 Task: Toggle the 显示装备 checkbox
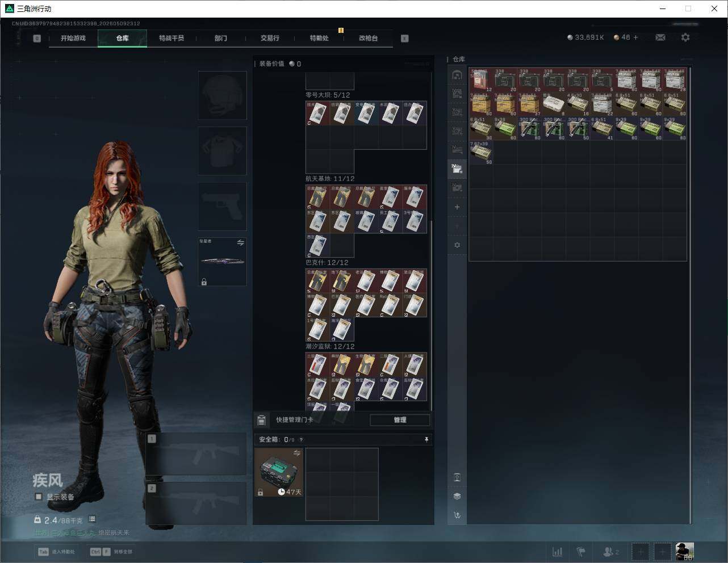39,497
